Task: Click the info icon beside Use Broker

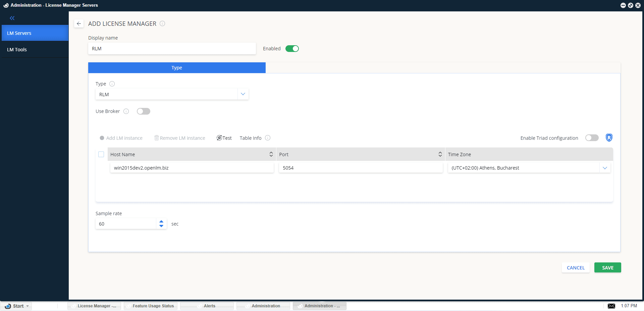Action: [126, 111]
